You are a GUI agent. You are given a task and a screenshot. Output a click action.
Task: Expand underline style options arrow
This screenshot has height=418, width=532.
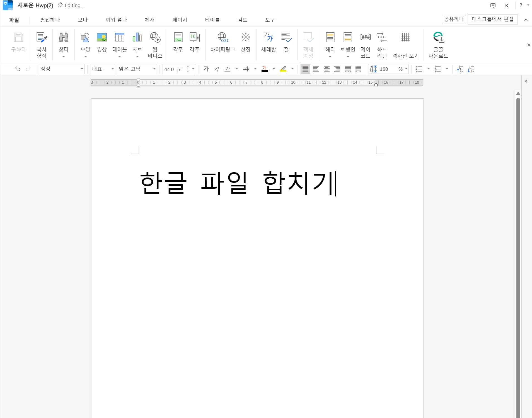click(x=237, y=69)
